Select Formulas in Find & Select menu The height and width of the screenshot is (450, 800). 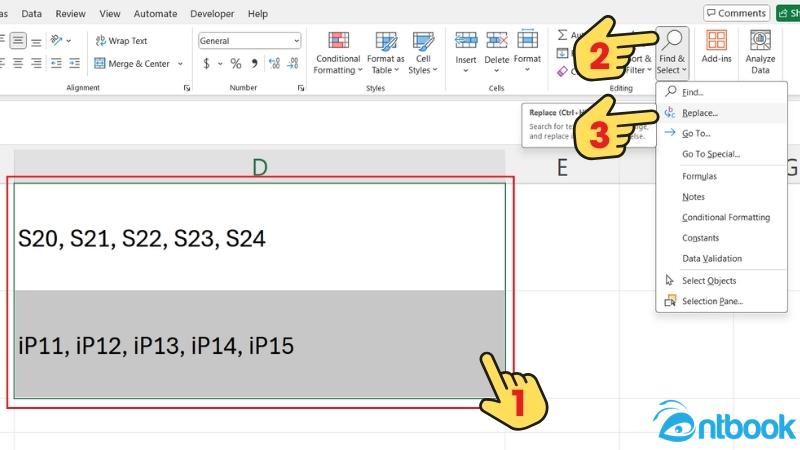(721, 177)
